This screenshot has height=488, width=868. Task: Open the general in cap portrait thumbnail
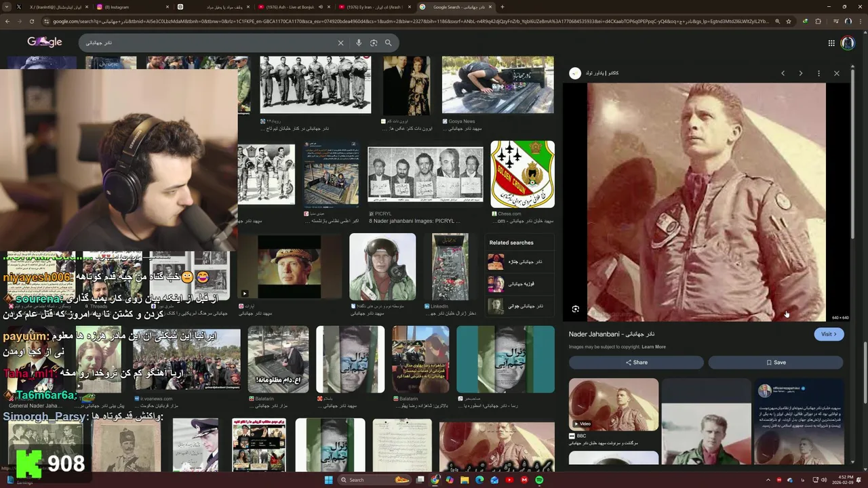tap(290, 267)
